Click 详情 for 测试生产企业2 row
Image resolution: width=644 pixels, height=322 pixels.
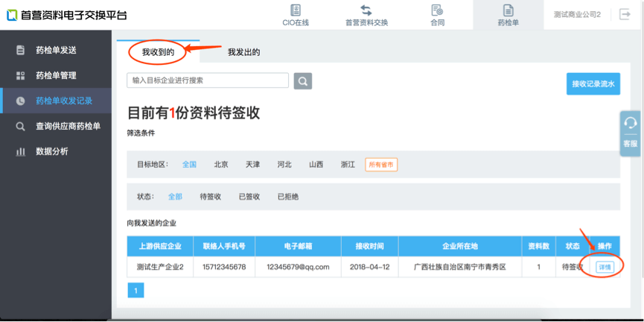click(x=605, y=268)
